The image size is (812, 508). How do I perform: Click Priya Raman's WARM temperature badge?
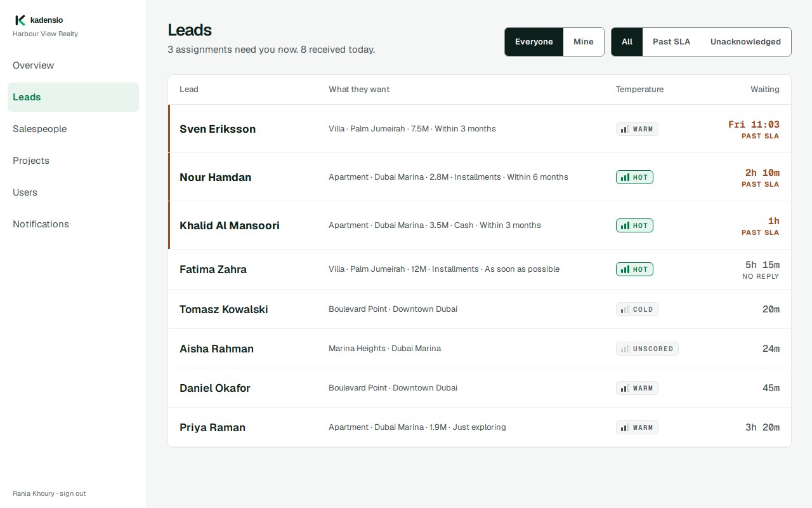click(637, 427)
